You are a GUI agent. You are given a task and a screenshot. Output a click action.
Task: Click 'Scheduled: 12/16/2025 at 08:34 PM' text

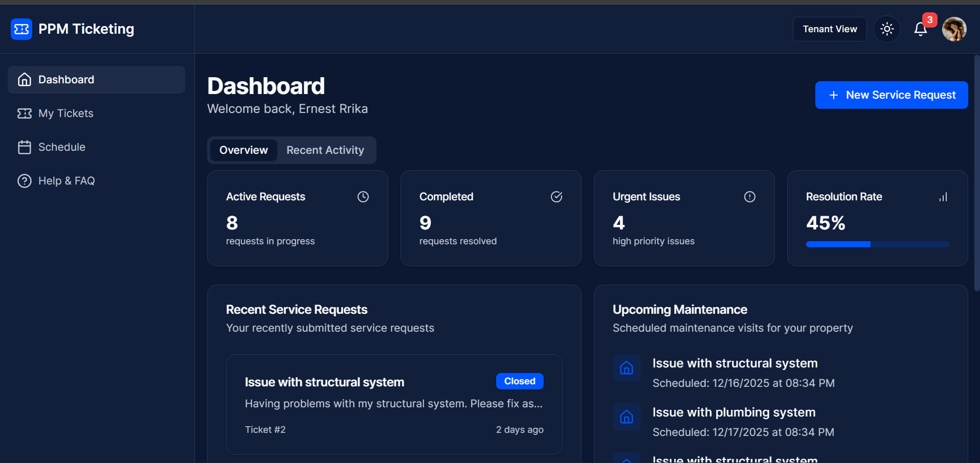(x=744, y=383)
